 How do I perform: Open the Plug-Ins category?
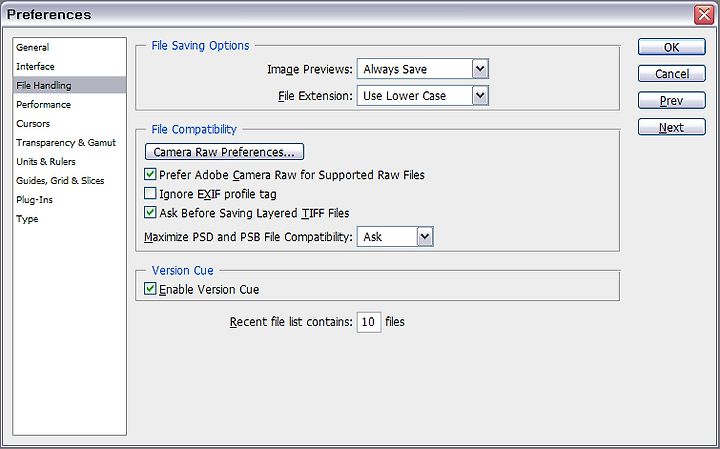click(69, 200)
